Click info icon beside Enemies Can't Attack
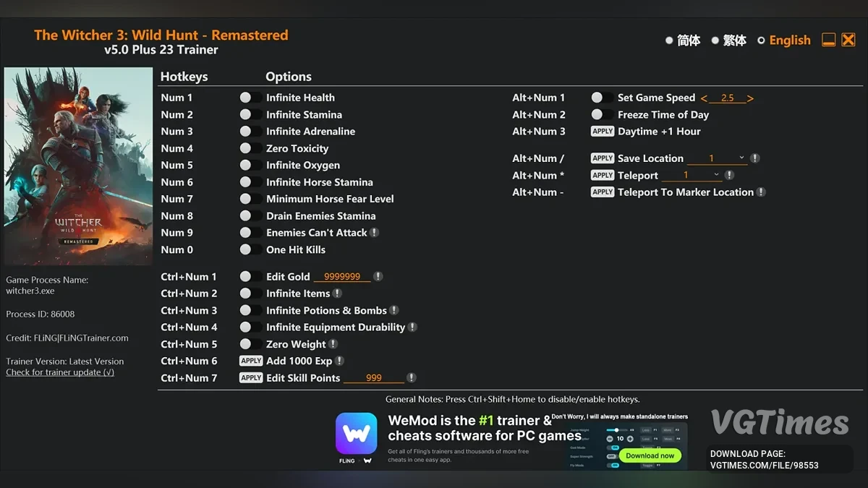 pyautogui.click(x=374, y=233)
